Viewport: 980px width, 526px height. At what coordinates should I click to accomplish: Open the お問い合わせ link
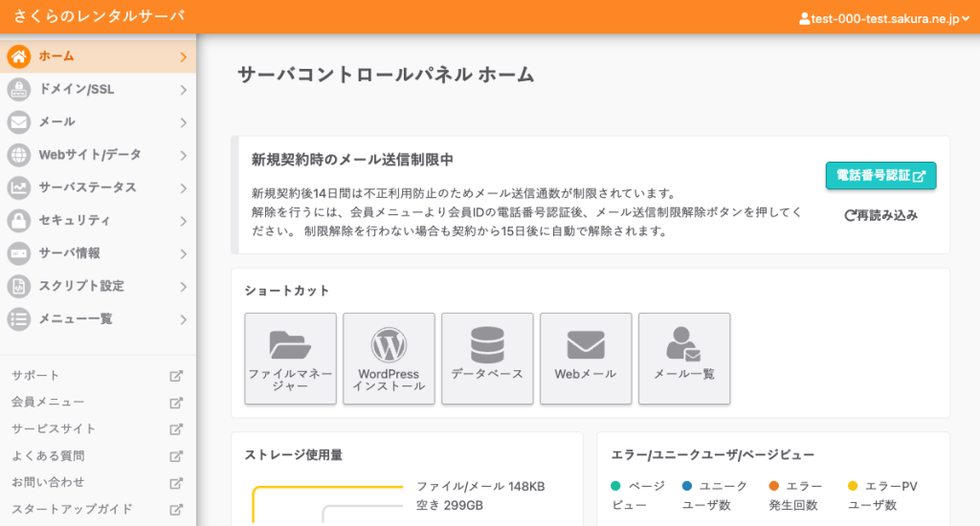click(x=48, y=482)
